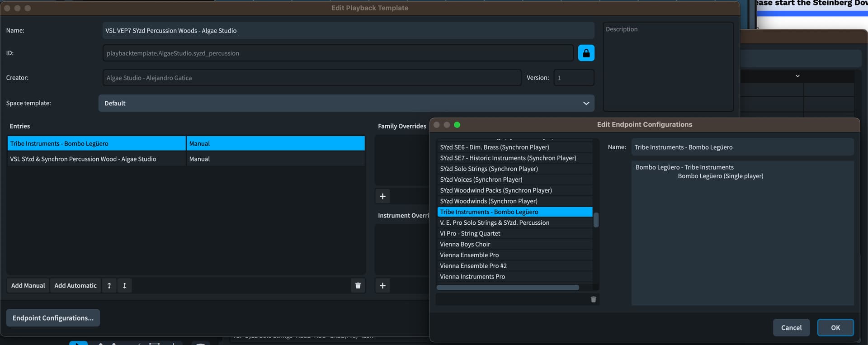
Task: Select SYzd Woodwind Packs (Synchron Player)
Action: (x=515, y=190)
